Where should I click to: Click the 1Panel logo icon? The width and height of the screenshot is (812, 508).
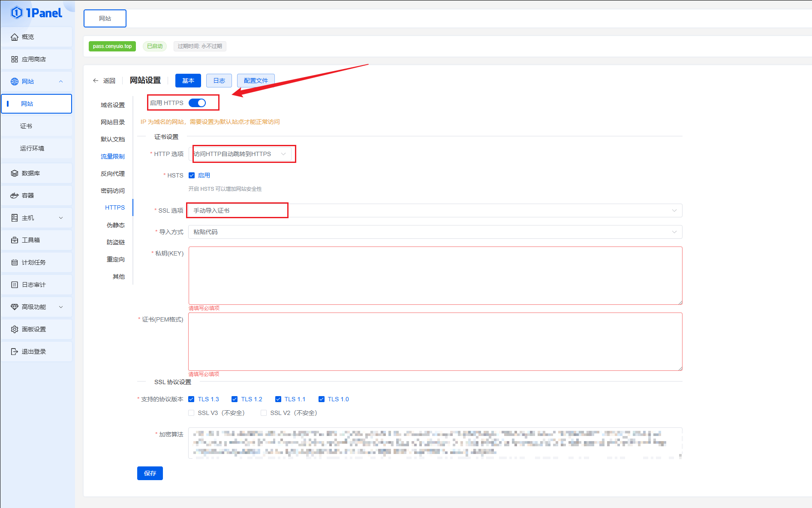click(x=17, y=13)
